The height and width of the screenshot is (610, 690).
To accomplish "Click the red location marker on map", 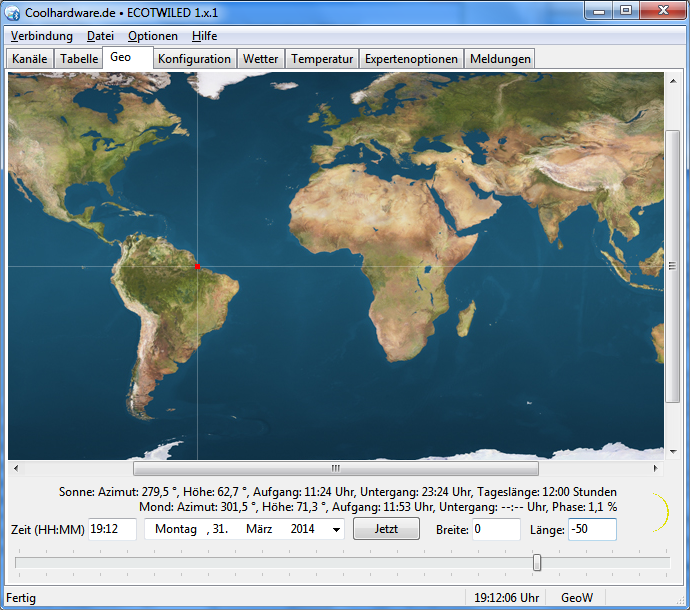I will [198, 266].
